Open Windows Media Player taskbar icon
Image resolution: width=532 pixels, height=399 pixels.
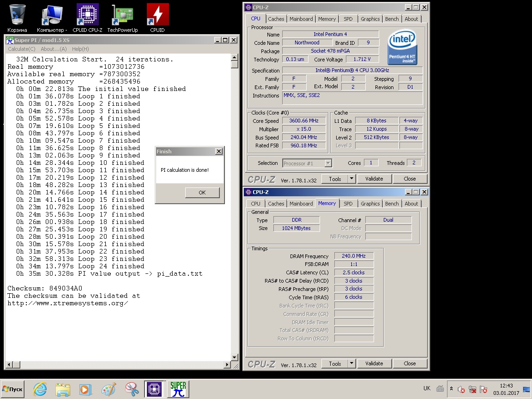pos(85,389)
